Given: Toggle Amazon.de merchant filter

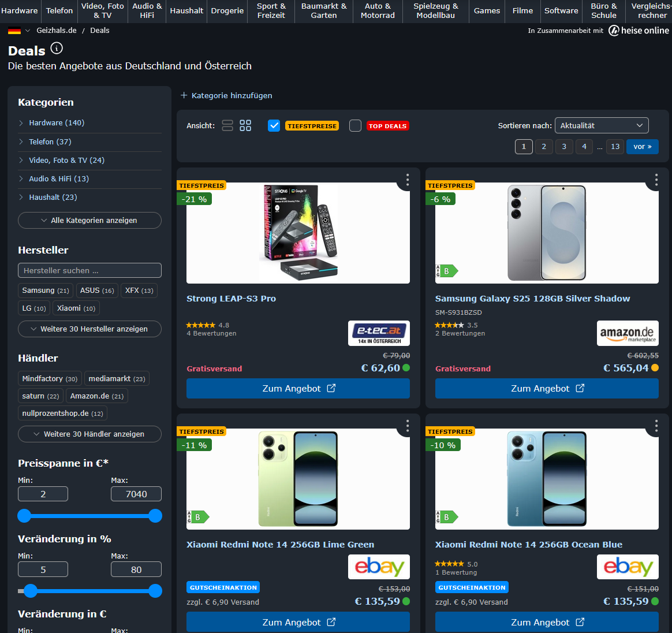Looking at the screenshot, I should 97,396.
